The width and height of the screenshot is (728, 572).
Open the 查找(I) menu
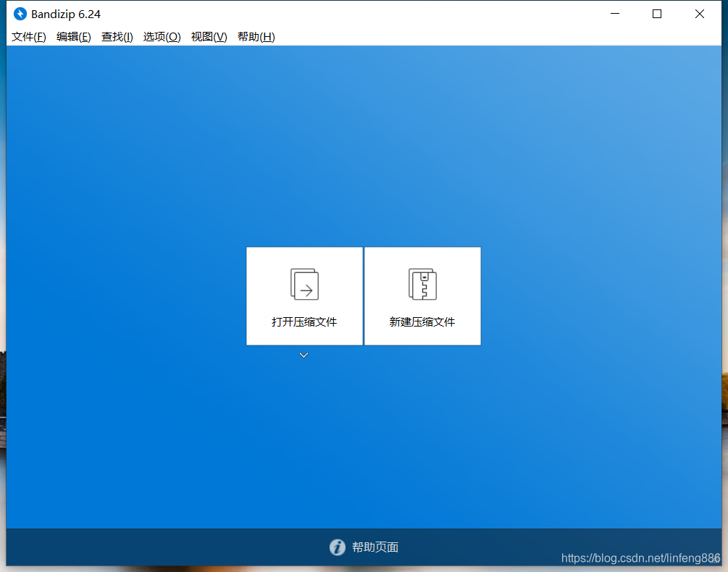pos(117,37)
